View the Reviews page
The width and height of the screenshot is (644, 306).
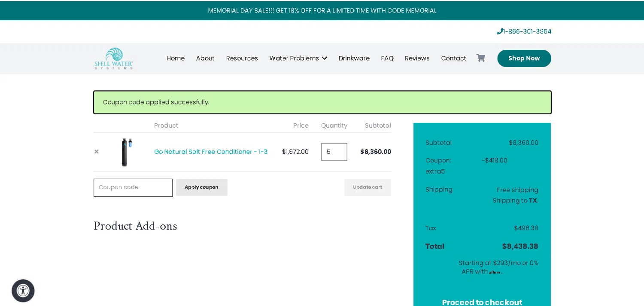coord(417,58)
